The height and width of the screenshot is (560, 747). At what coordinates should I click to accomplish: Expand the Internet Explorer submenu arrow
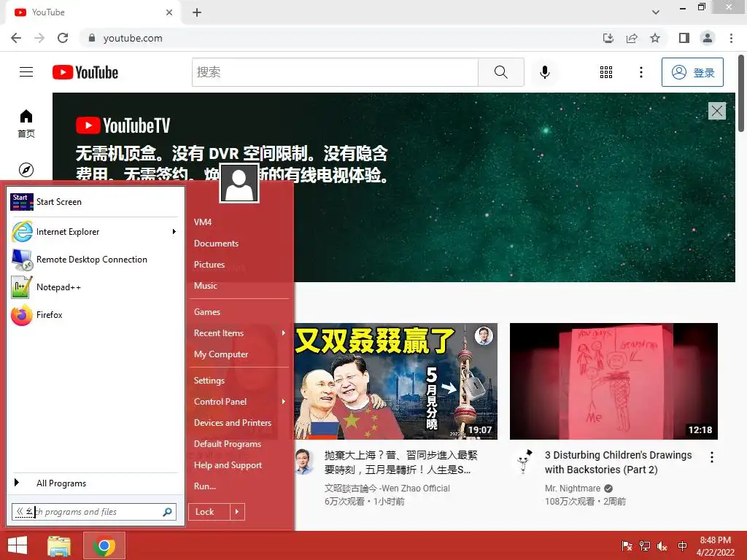pos(174,232)
